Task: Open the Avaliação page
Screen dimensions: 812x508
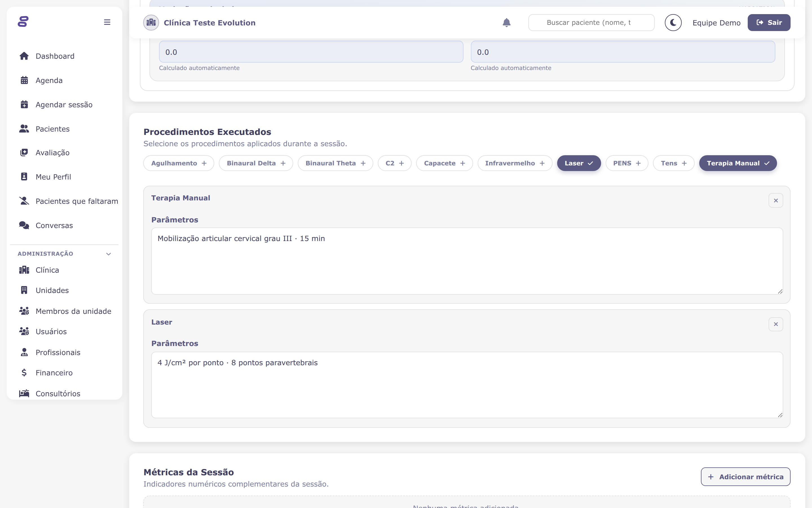Action: click(53, 152)
